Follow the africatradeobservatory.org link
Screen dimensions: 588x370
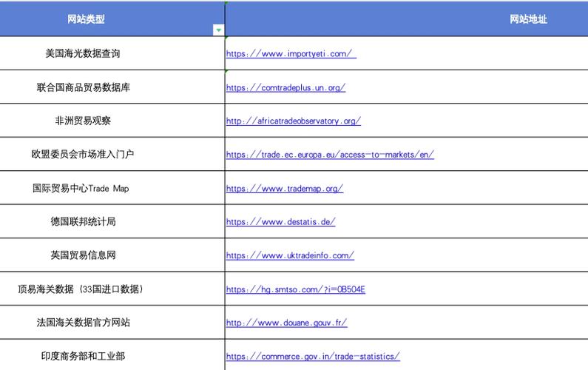[x=293, y=121]
